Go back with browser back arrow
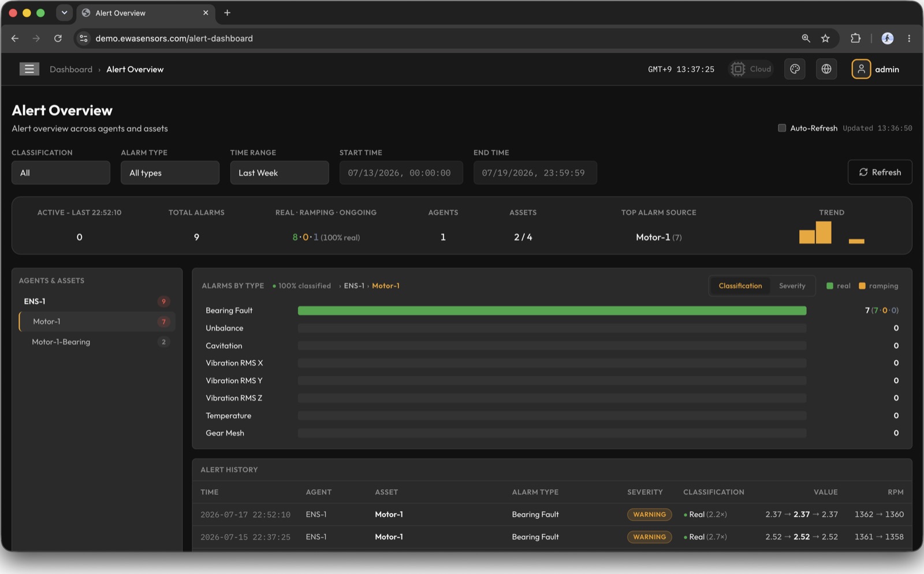The image size is (924, 574). coord(15,38)
